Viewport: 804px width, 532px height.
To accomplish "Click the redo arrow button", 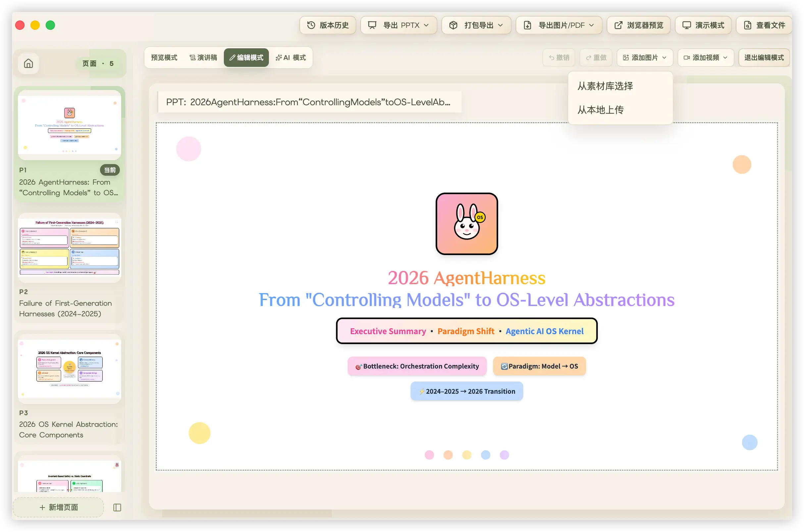I will point(596,58).
